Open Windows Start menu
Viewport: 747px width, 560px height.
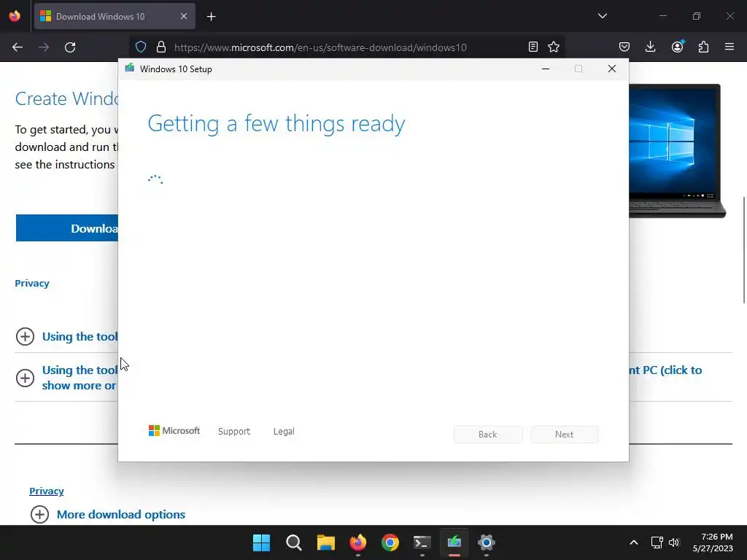(x=262, y=542)
